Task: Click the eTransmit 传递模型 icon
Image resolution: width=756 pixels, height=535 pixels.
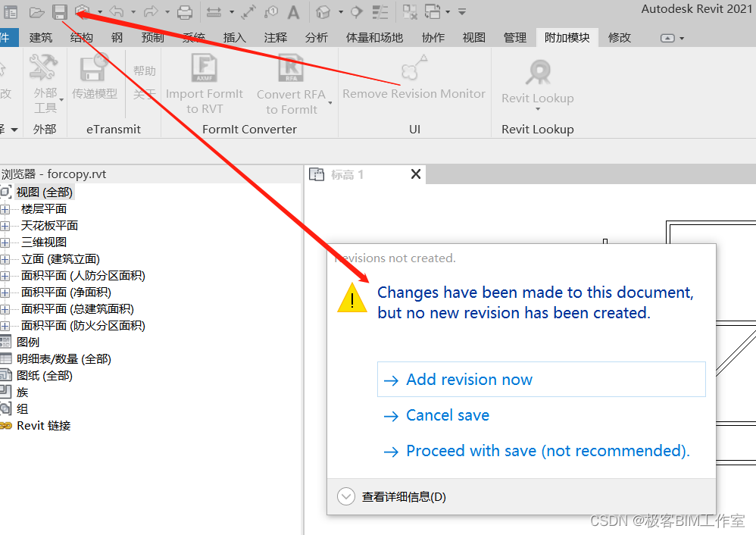Action: click(x=94, y=67)
